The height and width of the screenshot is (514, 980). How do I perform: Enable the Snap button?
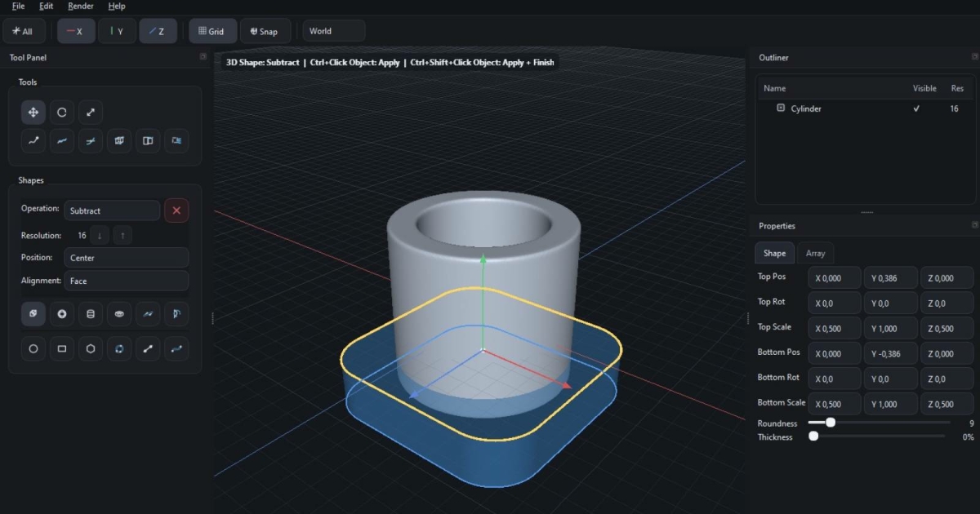click(x=265, y=32)
